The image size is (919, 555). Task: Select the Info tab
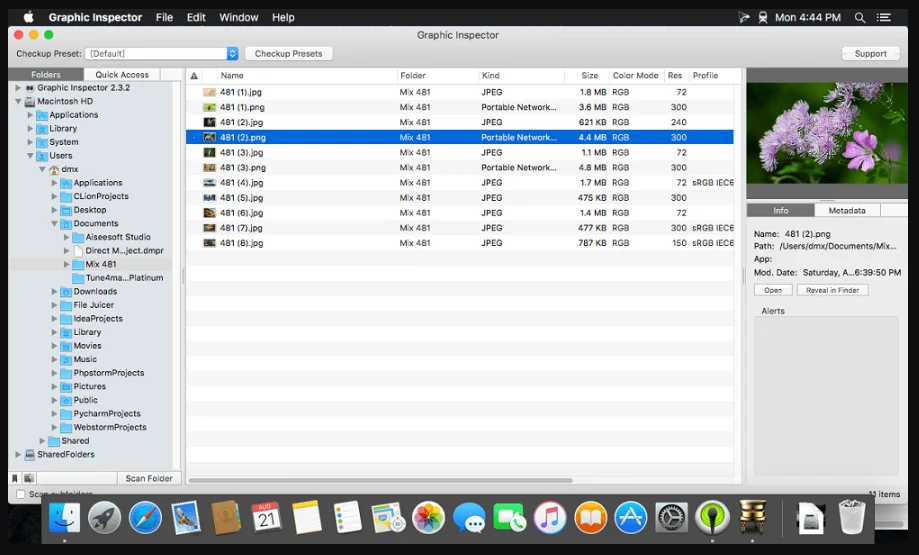(x=781, y=210)
